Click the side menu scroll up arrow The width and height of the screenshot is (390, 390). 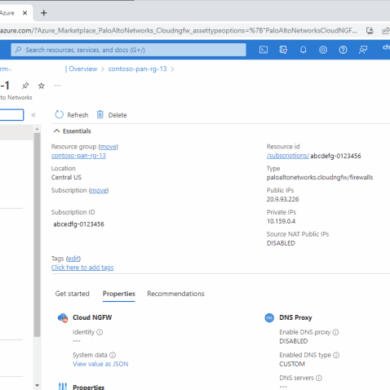[37, 129]
